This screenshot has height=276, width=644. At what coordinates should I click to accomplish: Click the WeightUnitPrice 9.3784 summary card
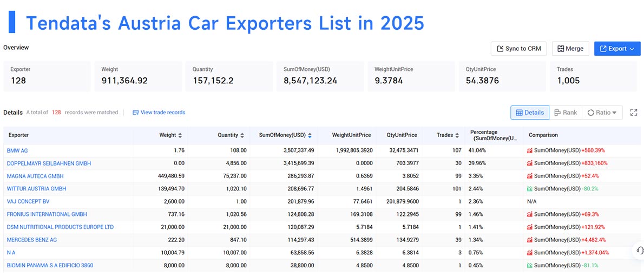click(411, 76)
